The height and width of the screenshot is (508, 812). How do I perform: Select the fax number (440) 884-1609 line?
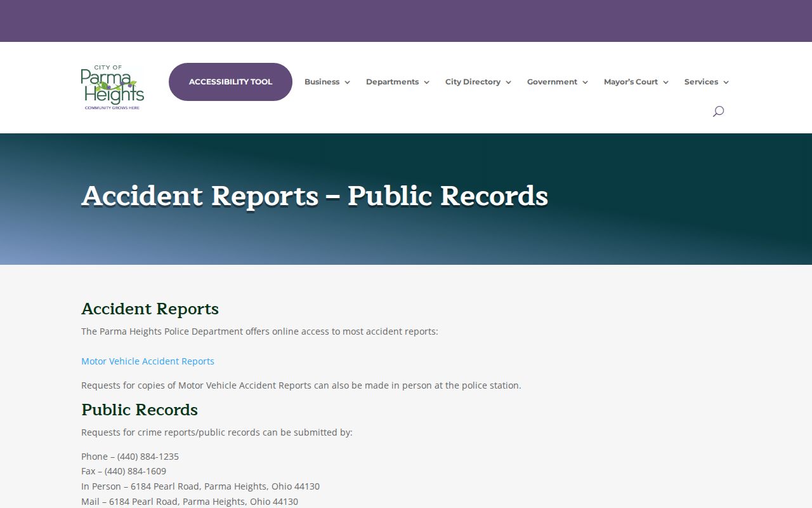point(124,471)
